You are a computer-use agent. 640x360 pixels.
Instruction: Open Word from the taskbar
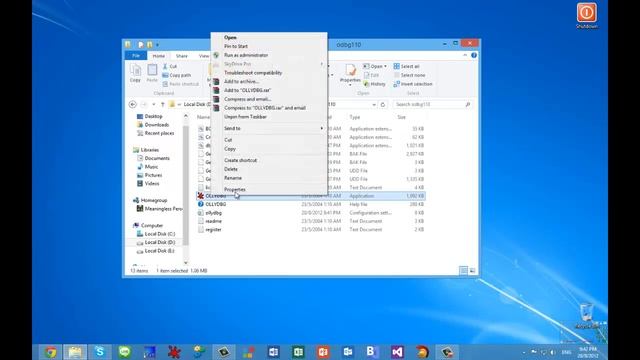273,352
